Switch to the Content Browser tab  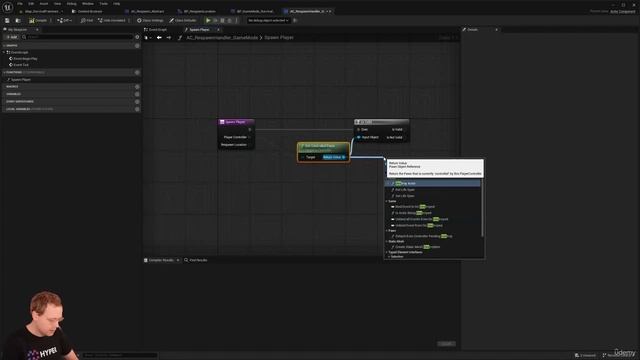(87, 11)
